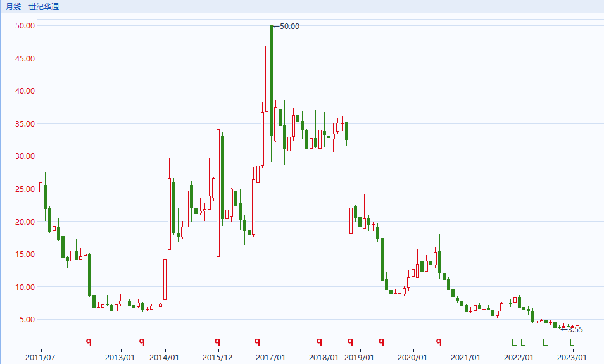Image resolution: width=604 pixels, height=364 pixels.
Task: Select q marker between 2020/01 and 2021/01
Action: (439, 341)
